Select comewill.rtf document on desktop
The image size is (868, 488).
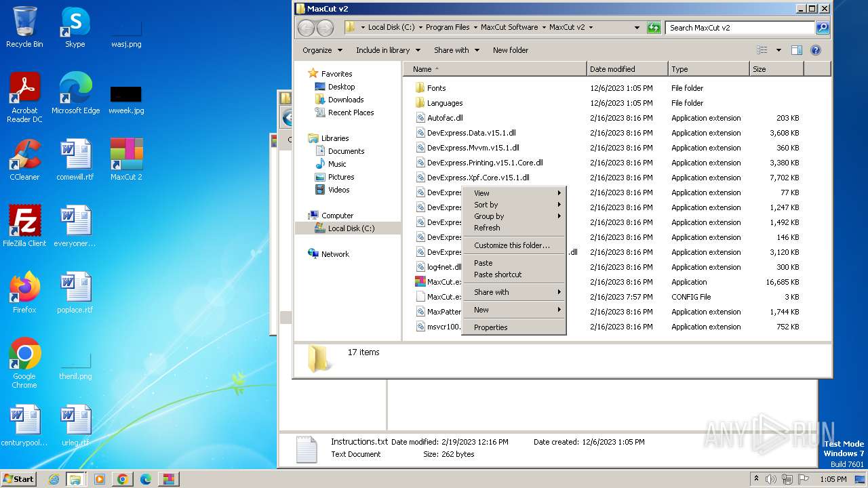point(75,160)
